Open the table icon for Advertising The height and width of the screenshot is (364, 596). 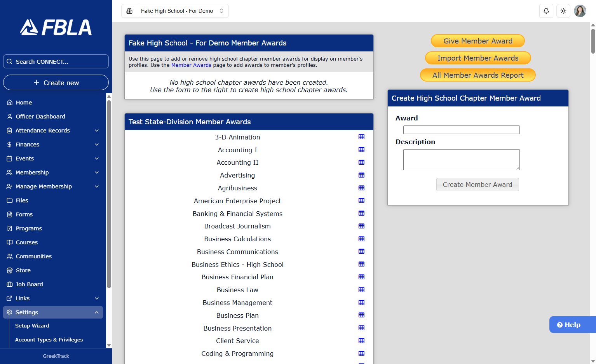click(361, 175)
